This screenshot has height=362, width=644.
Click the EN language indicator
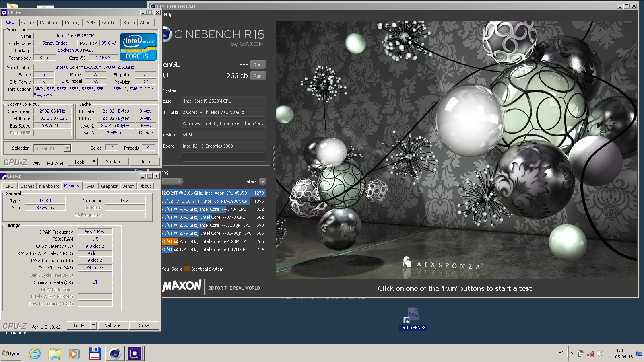561,353
